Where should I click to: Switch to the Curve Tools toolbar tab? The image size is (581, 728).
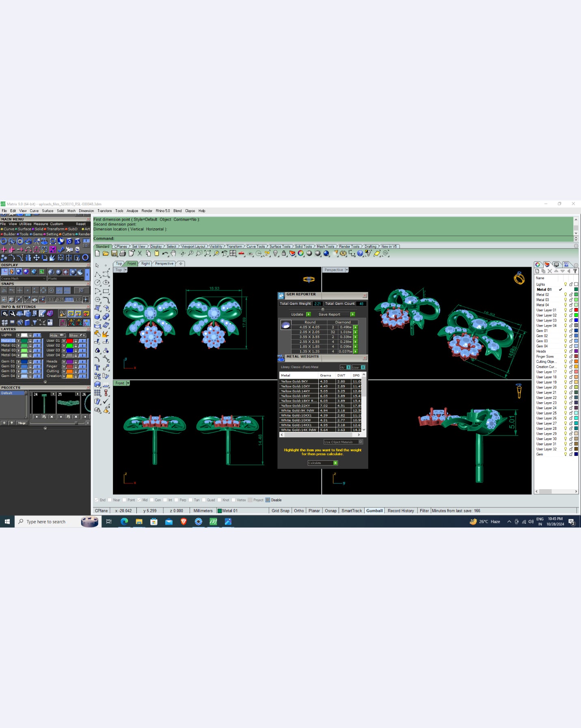pyautogui.click(x=255, y=247)
